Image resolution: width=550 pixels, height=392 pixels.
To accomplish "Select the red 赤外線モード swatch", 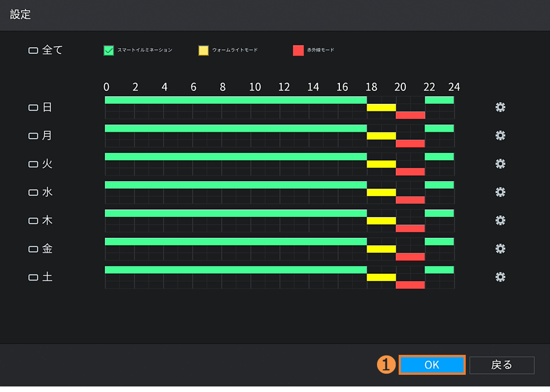I will pyautogui.click(x=298, y=50).
